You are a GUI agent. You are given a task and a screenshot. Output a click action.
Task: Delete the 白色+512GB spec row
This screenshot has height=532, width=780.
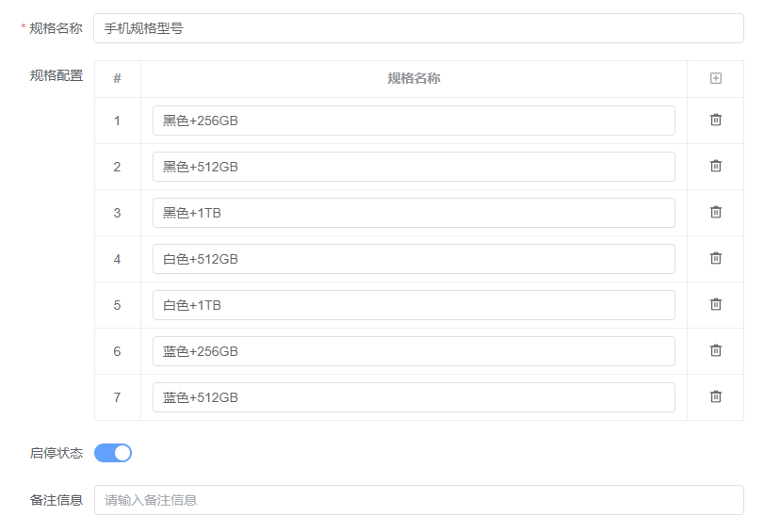click(715, 258)
